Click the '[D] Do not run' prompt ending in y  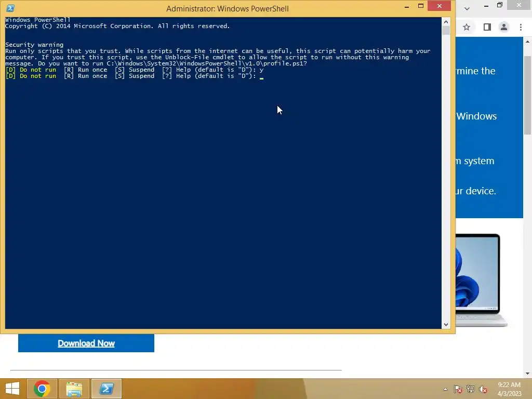click(x=135, y=70)
